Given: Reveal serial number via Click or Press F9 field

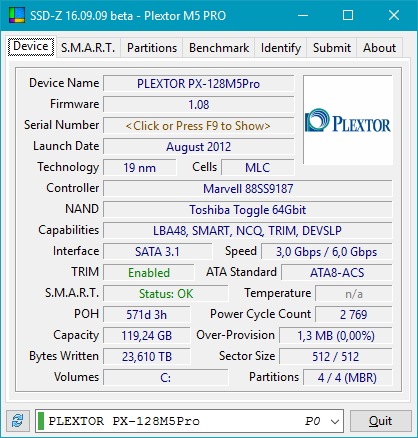Looking at the screenshot, I should pos(198,126).
